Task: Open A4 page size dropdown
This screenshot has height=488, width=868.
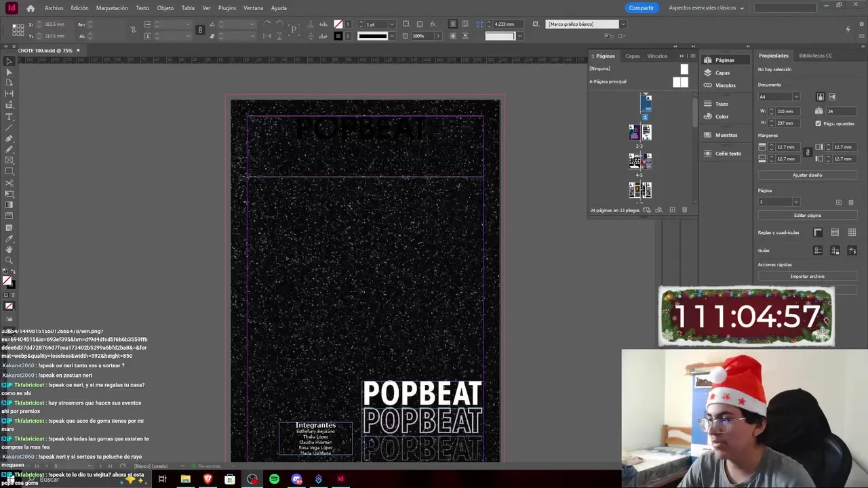Action: pos(796,97)
